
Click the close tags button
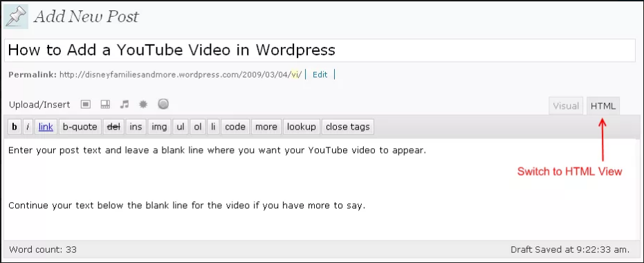(348, 127)
